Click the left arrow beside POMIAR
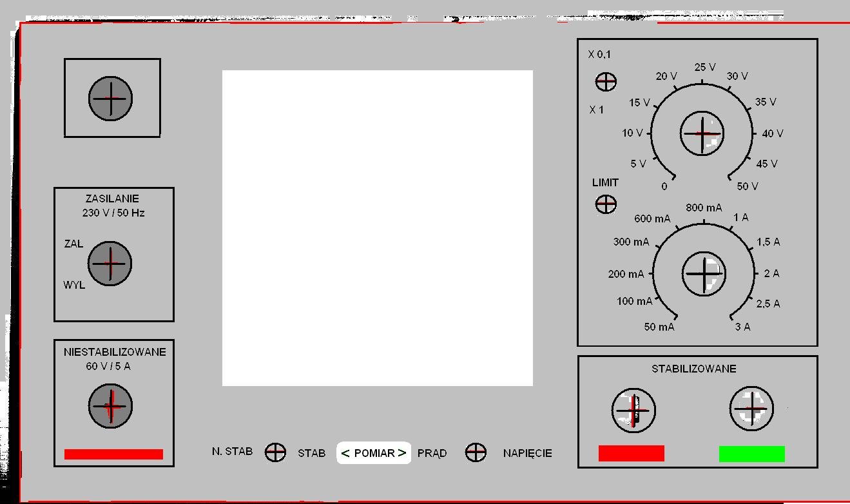 (x=345, y=453)
